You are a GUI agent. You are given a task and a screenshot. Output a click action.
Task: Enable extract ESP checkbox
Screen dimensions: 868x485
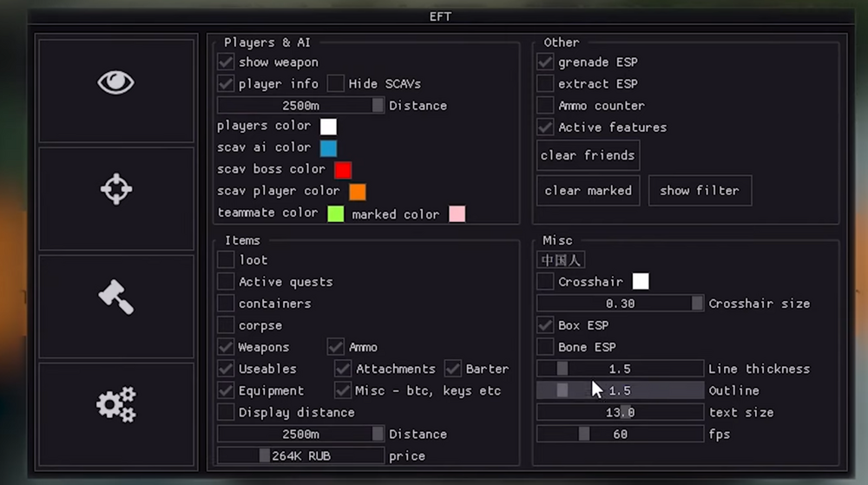545,83
